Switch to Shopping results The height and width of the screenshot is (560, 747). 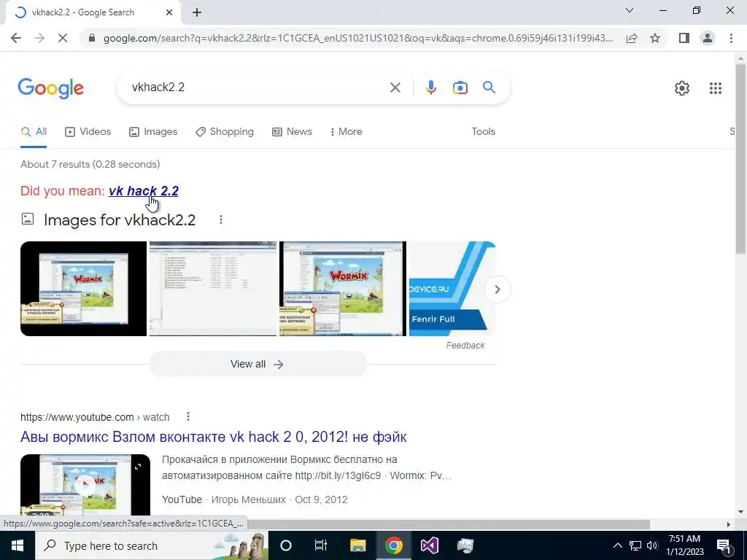[x=225, y=132]
